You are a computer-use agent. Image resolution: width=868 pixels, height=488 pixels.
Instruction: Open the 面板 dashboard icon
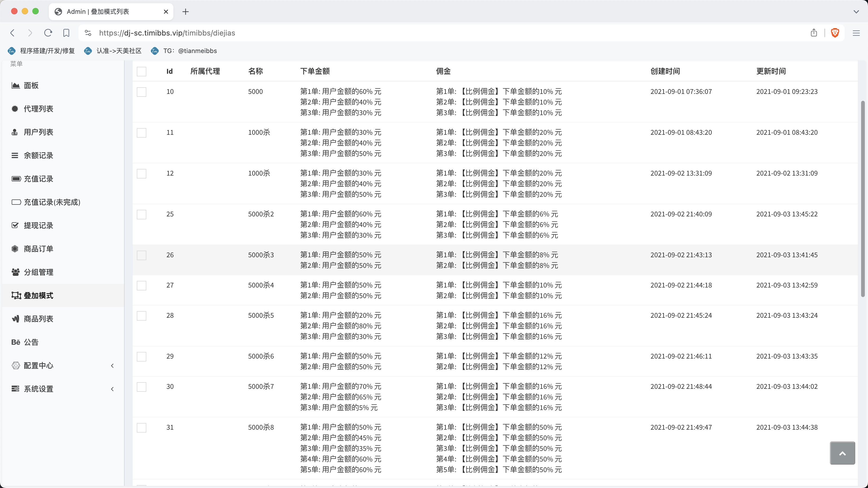click(x=15, y=85)
